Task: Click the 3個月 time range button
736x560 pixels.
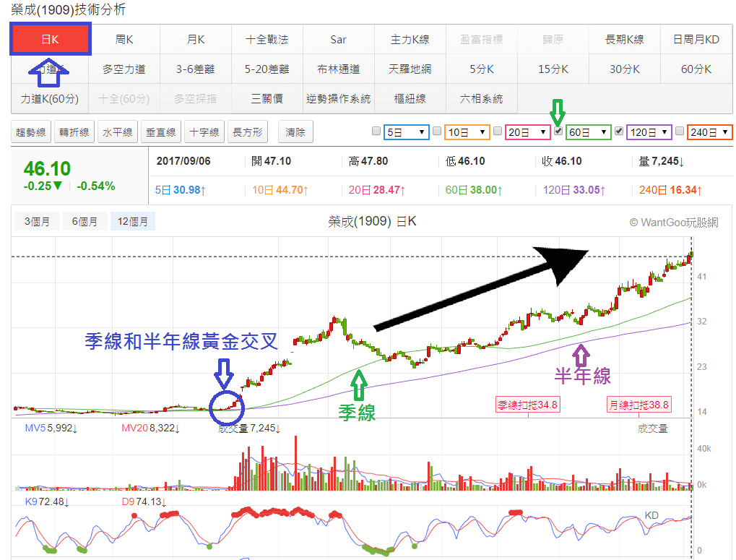Action: pyautogui.click(x=36, y=221)
